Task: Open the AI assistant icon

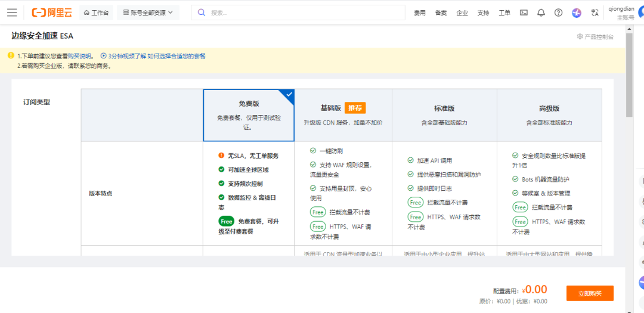Action: (x=576, y=13)
